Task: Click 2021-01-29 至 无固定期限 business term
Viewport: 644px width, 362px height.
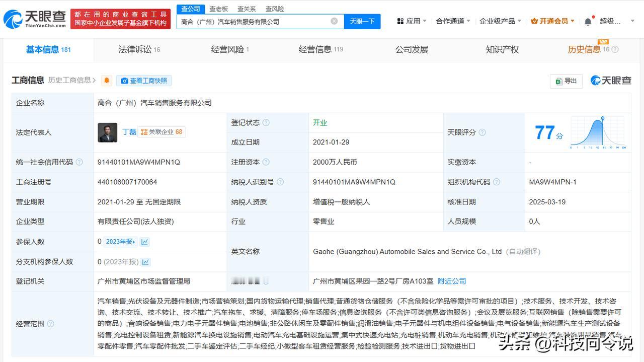Action: point(139,202)
